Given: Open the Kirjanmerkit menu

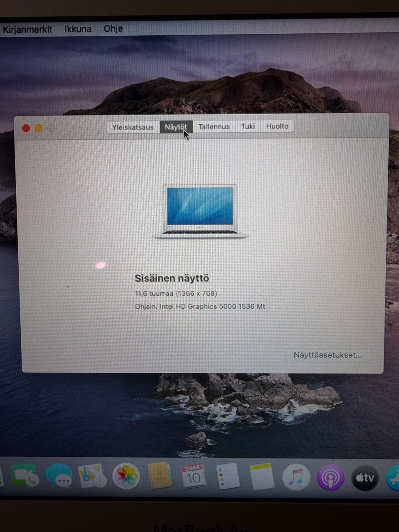Looking at the screenshot, I should tap(27, 29).
